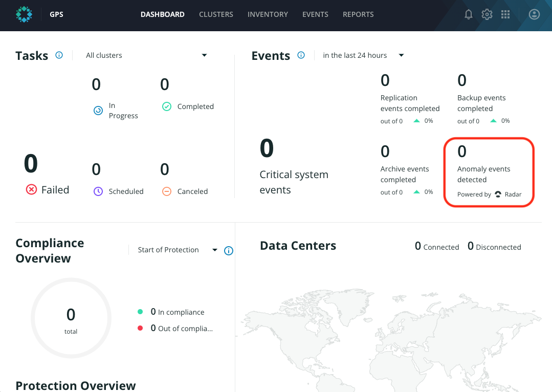Viewport: 552px width, 392px height.
Task: Open the apps grid icon
Action: [x=505, y=14]
